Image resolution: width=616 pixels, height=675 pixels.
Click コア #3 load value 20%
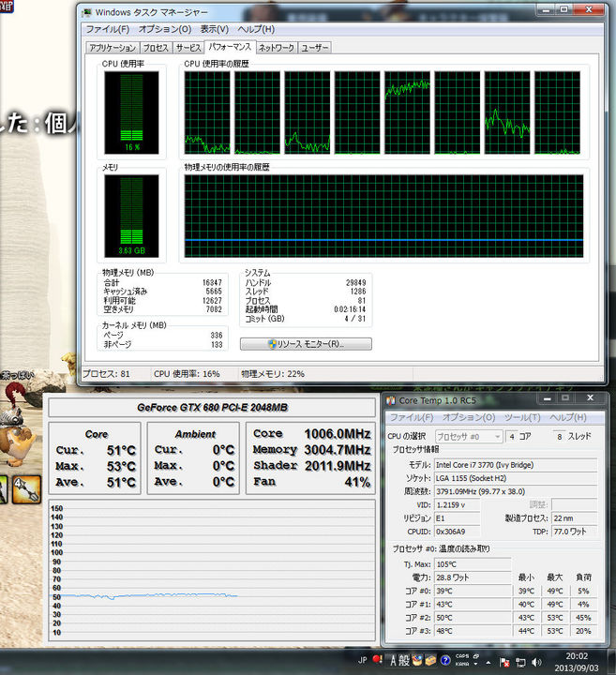point(583,631)
